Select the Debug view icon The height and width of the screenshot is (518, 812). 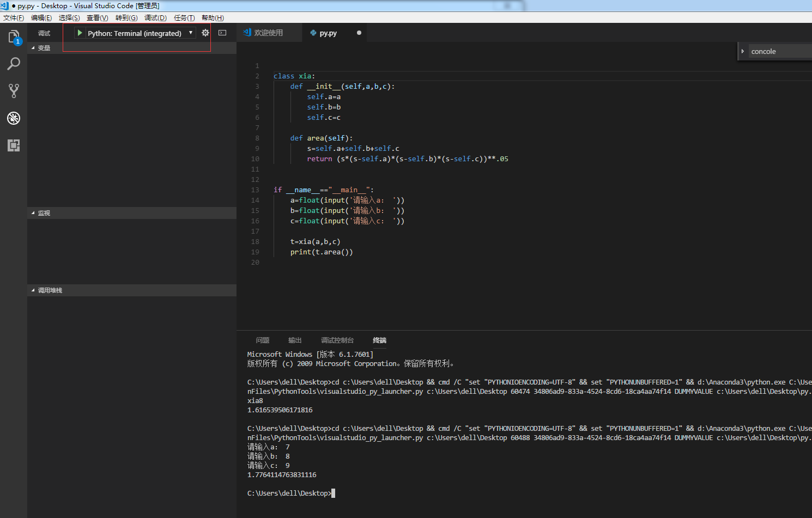tap(14, 118)
